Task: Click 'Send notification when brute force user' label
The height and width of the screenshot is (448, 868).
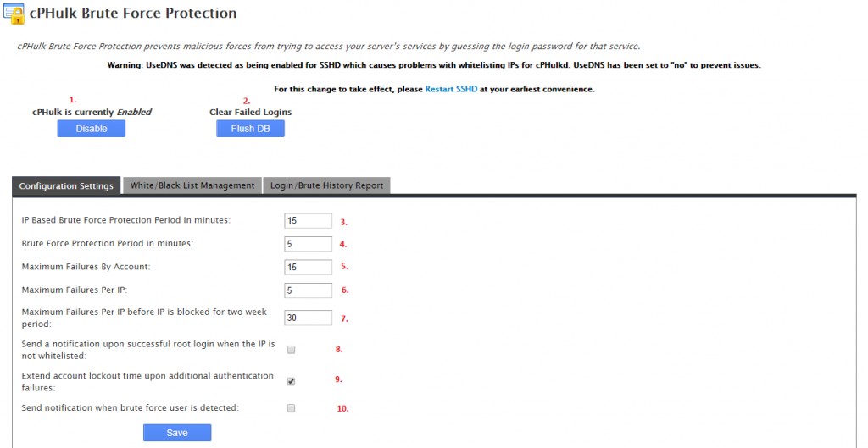Action: [x=130, y=407]
